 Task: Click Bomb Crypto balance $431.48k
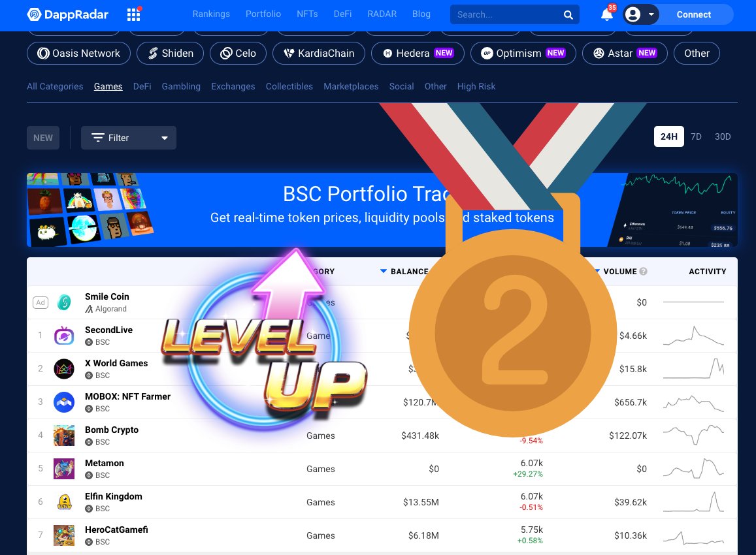[420, 436]
